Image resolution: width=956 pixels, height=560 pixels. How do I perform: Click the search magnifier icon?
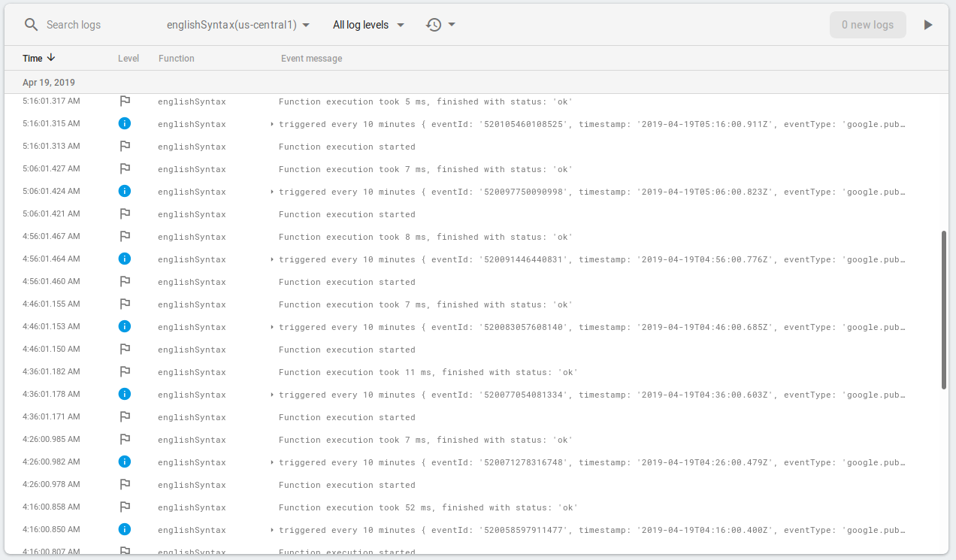pyautogui.click(x=30, y=24)
